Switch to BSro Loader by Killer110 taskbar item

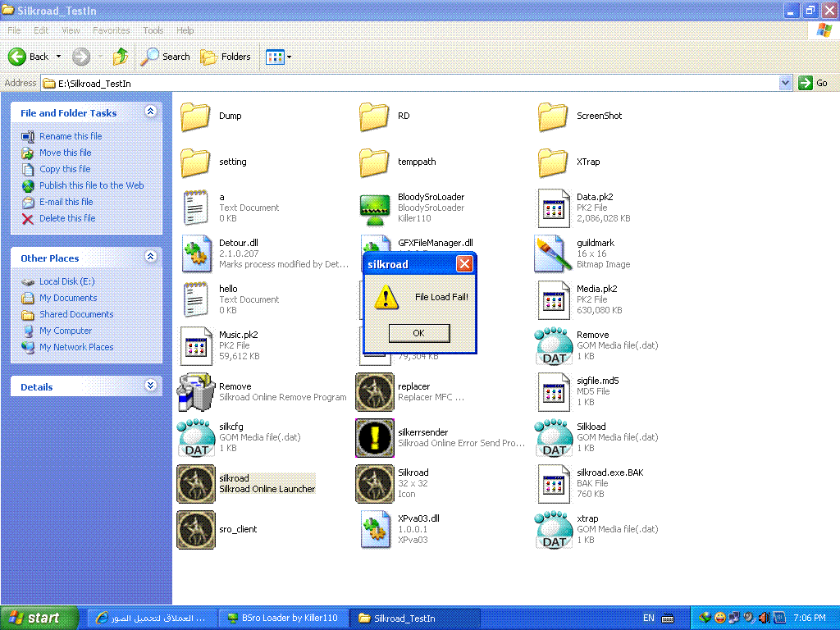(x=283, y=619)
